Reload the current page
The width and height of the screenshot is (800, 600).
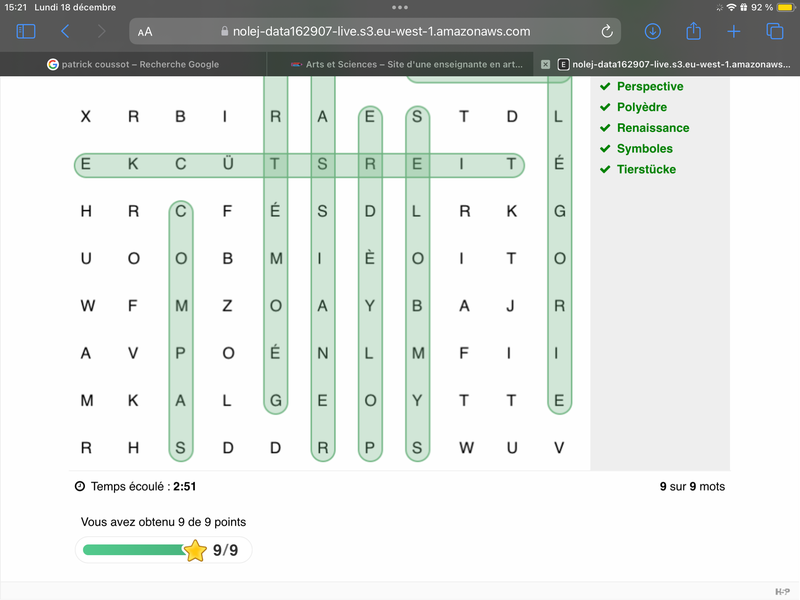tap(607, 31)
